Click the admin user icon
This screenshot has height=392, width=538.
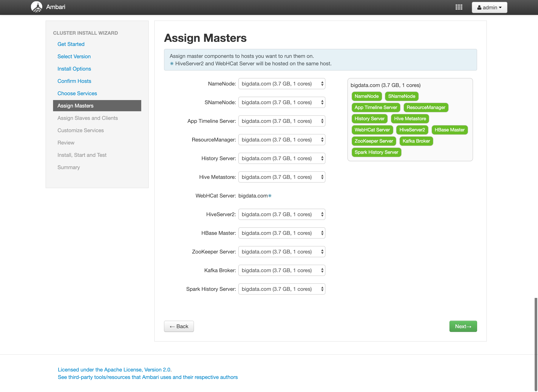point(479,7)
